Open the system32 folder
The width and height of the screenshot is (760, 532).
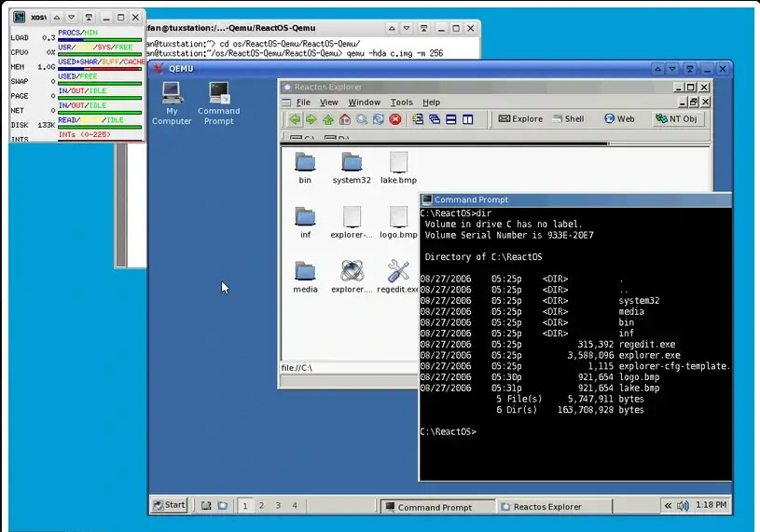click(x=352, y=168)
